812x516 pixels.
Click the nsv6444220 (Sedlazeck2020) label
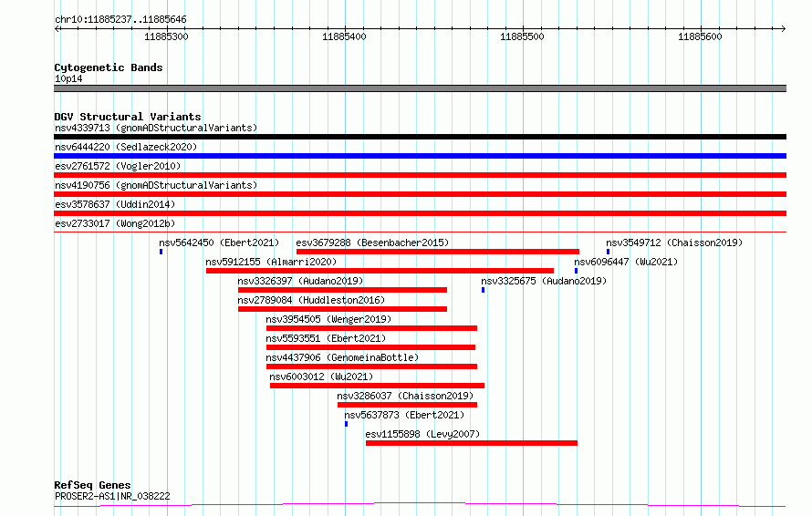click(126, 147)
